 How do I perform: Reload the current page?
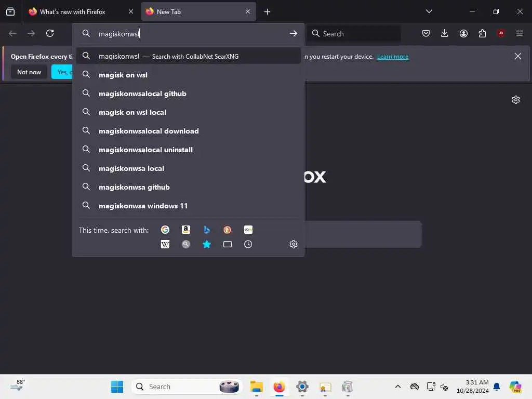tap(50, 33)
